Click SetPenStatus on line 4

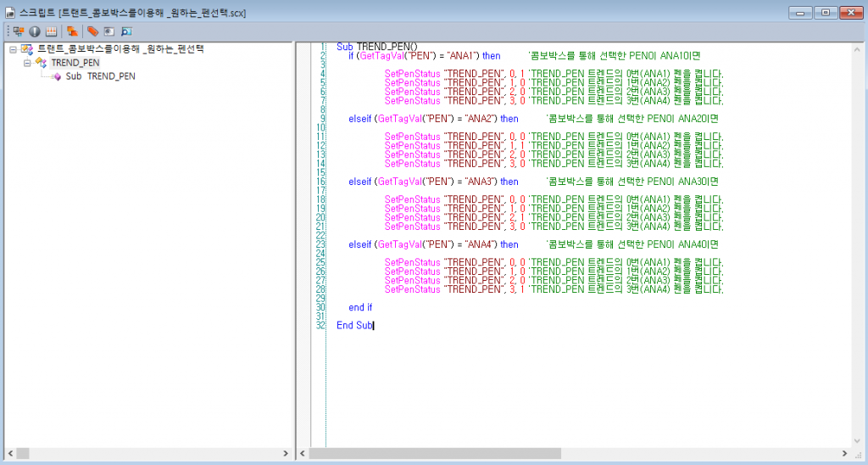[413, 74]
